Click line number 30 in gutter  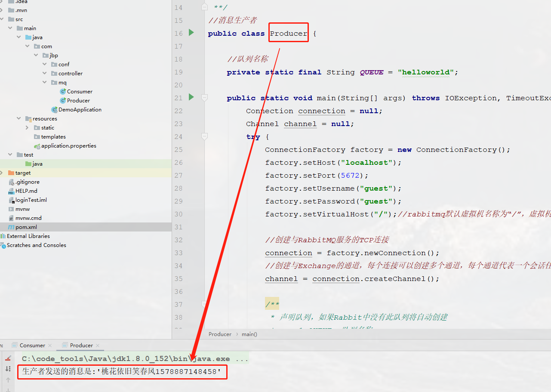click(x=179, y=214)
